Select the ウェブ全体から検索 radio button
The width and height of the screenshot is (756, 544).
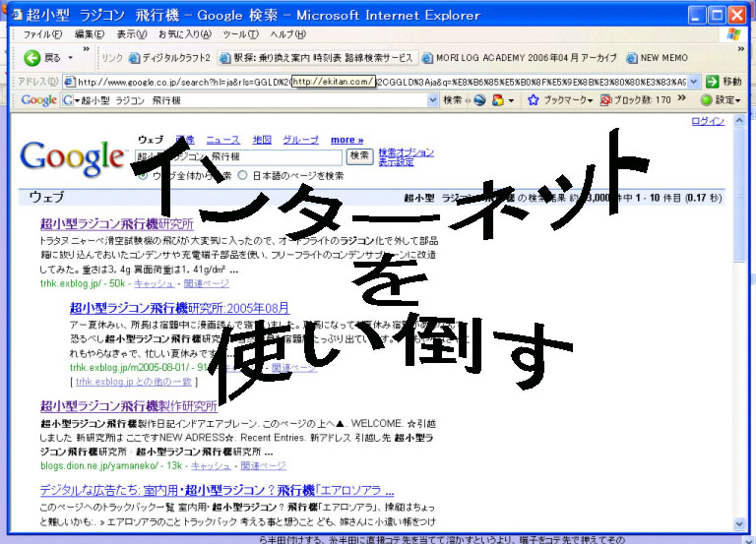click(142, 175)
